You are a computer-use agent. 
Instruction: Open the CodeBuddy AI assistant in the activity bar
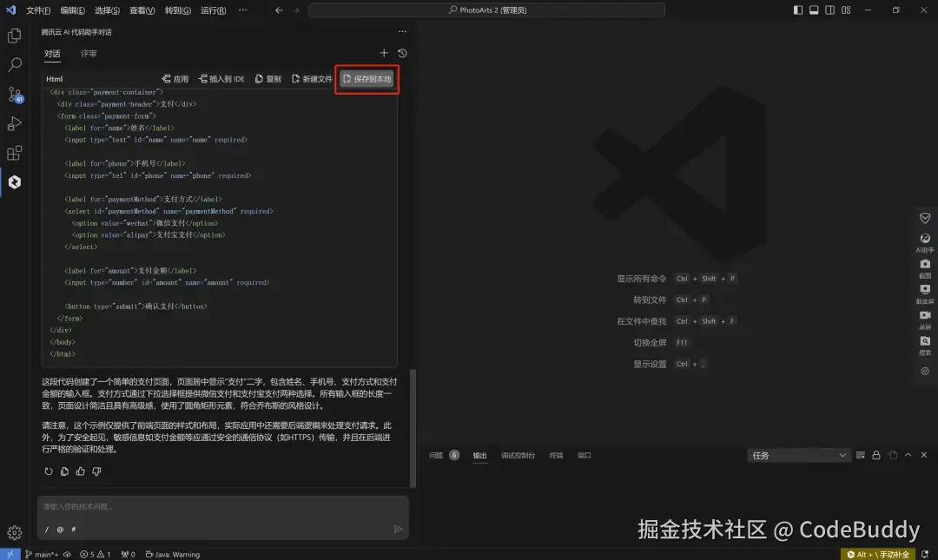[x=13, y=182]
